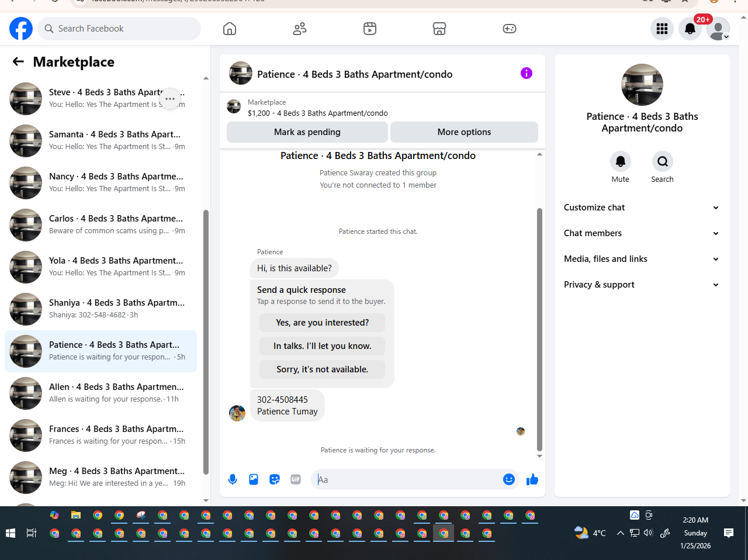Open the volume speaker tray icon
Image resolution: width=748 pixels, height=560 pixels.
pos(648,533)
